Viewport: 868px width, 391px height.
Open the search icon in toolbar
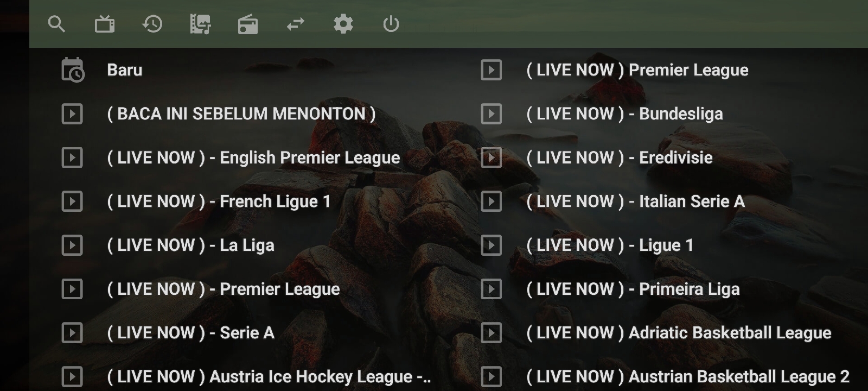pyautogui.click(x=56, y=24)
